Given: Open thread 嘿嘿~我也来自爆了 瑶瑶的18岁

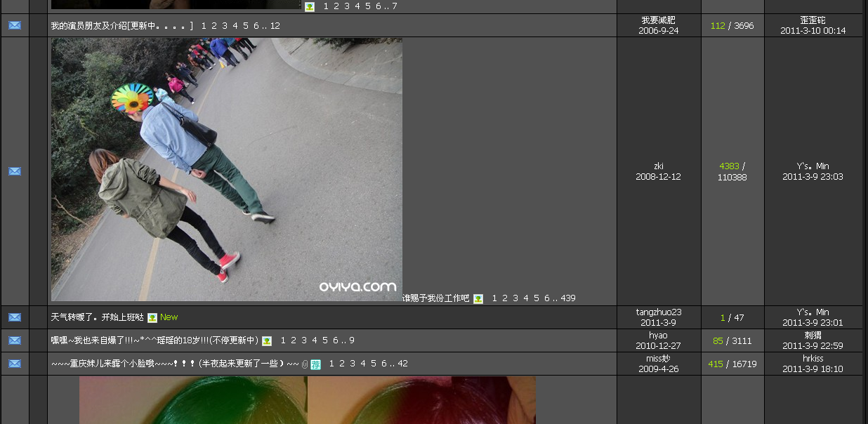Looking at the screenshot, I should pyautogui.click(x=154, y=340).
